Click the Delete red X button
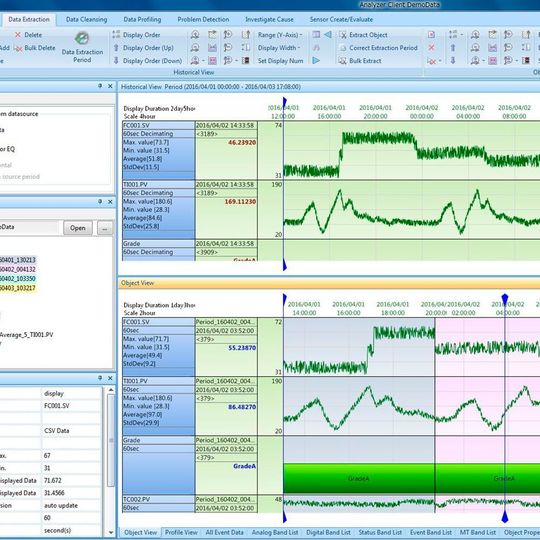The height and width of the screenshot is (540, 540). [18, 35]
